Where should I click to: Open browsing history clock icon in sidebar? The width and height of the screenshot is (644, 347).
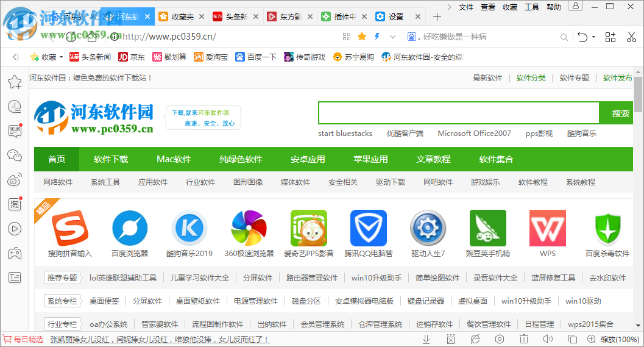coord(15,107)
